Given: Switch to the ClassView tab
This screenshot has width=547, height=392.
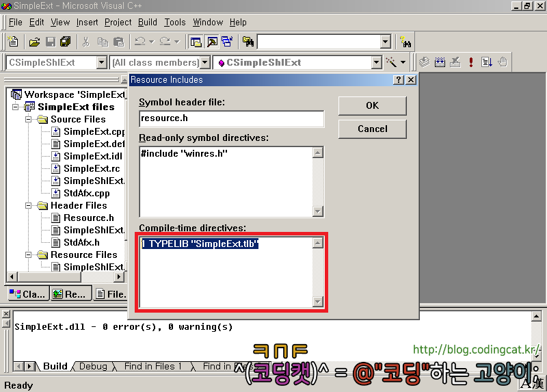Looking at the screenshot, I should [28, 294].
